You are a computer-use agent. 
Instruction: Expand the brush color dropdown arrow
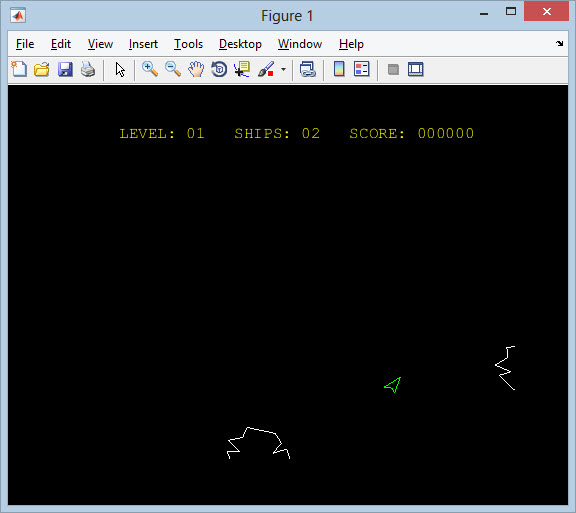(283, 69)
